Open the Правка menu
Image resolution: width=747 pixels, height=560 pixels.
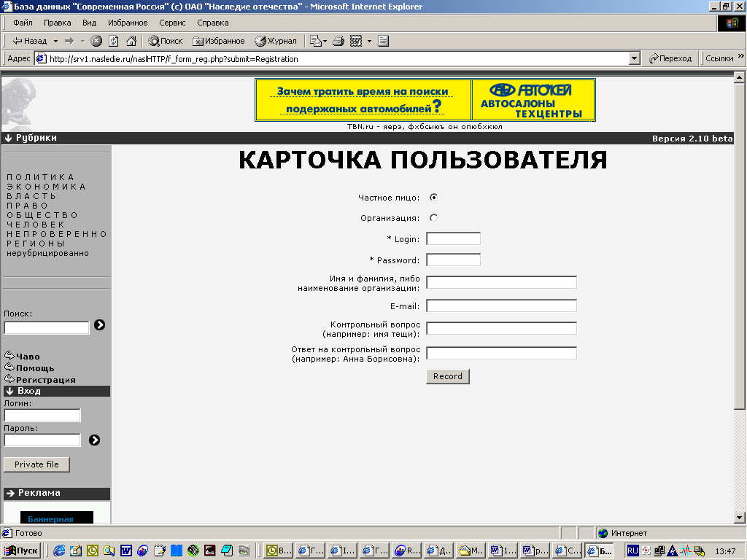coord(57,23)
